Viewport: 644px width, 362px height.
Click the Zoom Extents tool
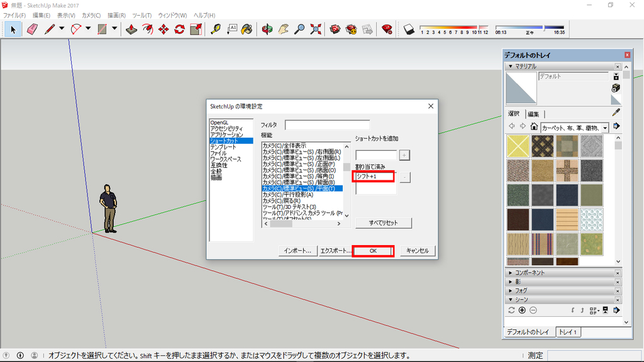(x=316, y=29)
